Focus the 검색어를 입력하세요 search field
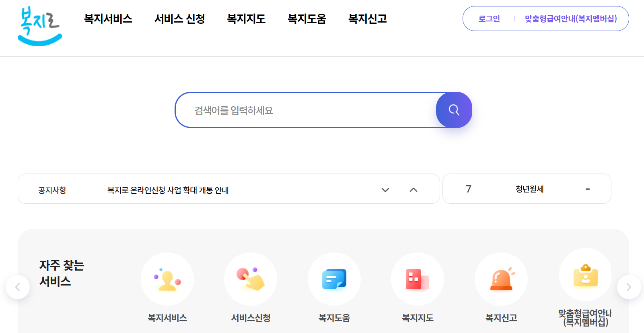Screen dimensions: 644x333 [306, 110]
